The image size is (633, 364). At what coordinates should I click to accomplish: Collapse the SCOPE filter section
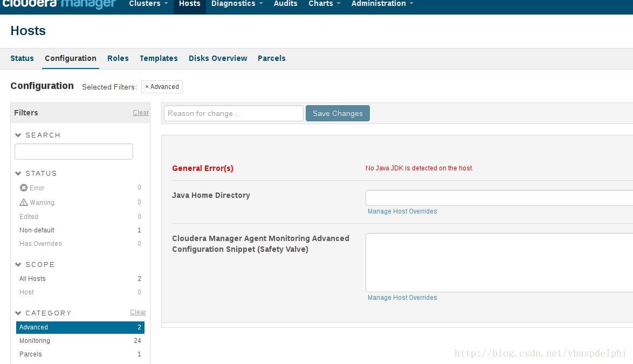tap(18, 265)
